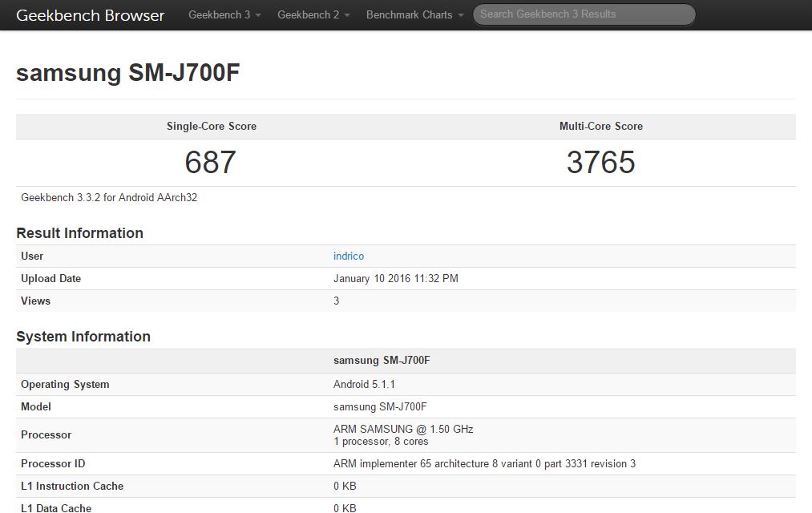Select the System Information heading

(83, 337)
